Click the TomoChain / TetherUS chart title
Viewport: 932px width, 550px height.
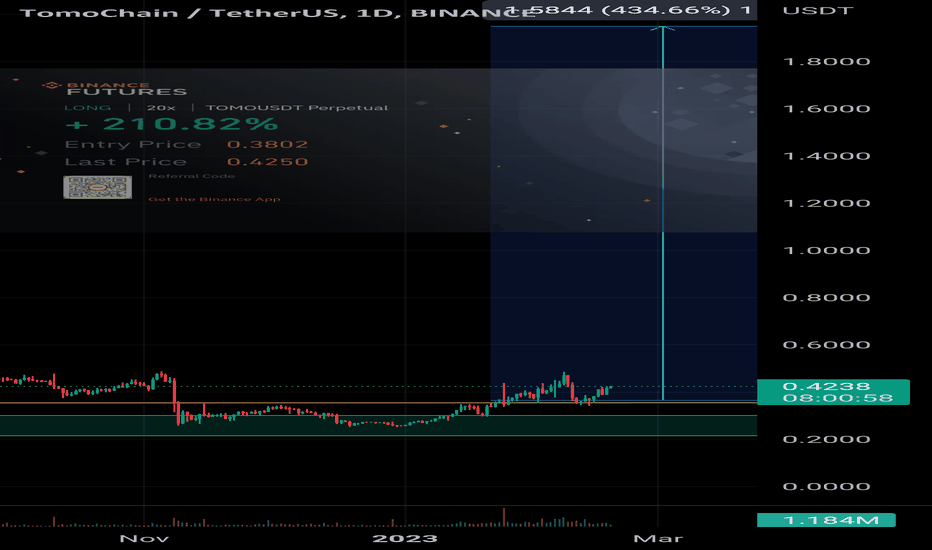pos(278,12)
